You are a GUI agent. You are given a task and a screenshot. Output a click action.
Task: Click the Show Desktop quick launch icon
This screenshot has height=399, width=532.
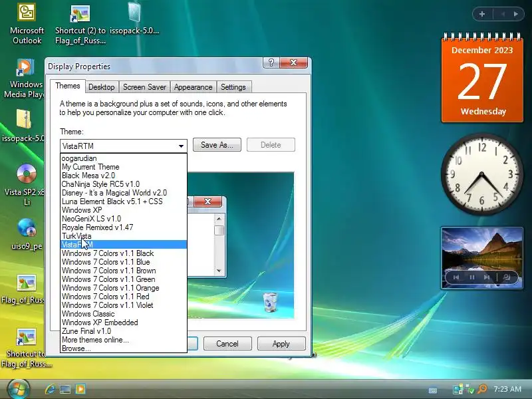point(65,389)
